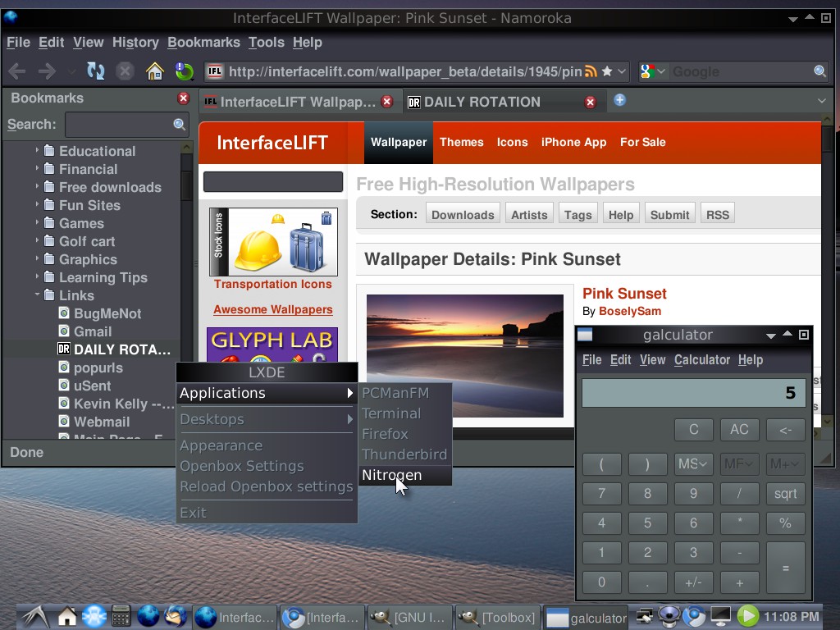Open the Awesome Wallpapers link
The image size is (840, 630).
click(x=272, y=309)
